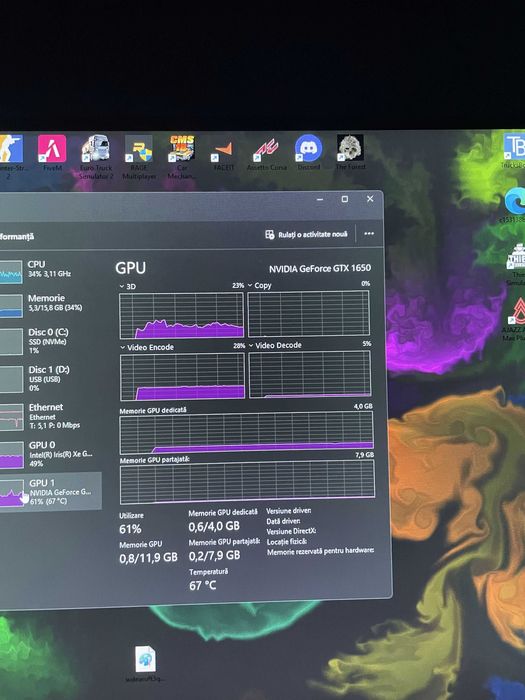Launch The Forest desktop shortcut

350,152
